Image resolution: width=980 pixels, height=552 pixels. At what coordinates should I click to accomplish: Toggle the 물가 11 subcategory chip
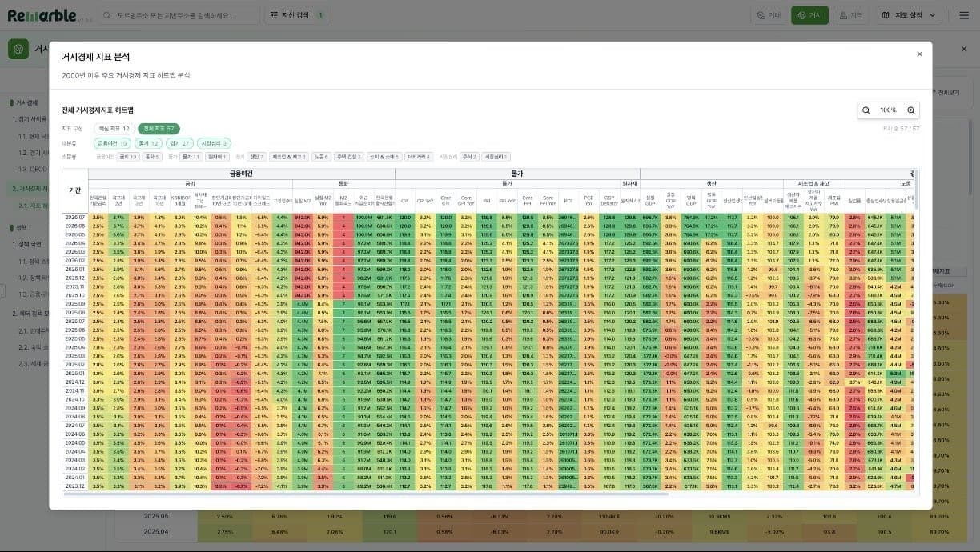point(191,157)
